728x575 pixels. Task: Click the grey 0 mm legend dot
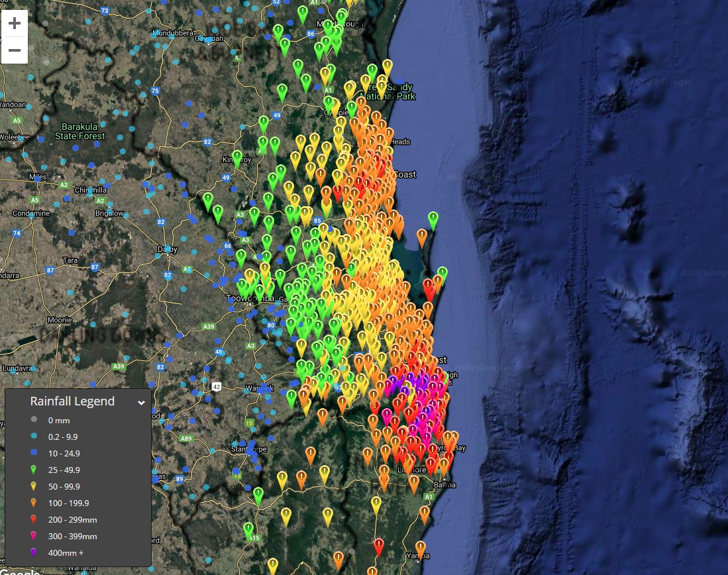tap(33, 419)
